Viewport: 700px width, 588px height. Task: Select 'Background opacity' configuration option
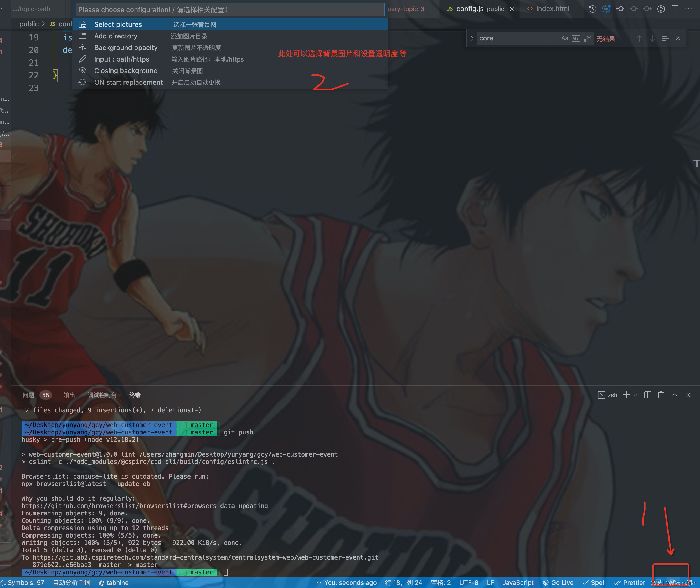pos(126,48)
